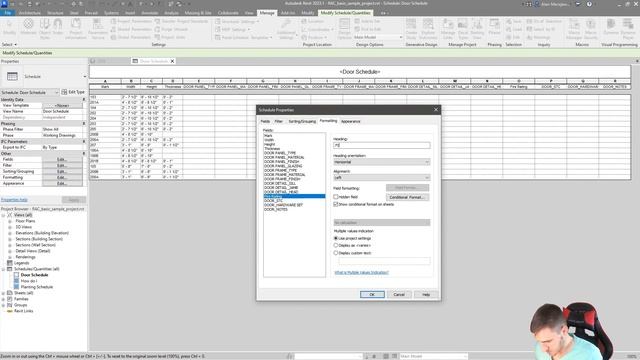This screenshot has width=640, height=360.
Task: Expand Sheets (all) in Project Browser
Action: [x=4, y=293]
